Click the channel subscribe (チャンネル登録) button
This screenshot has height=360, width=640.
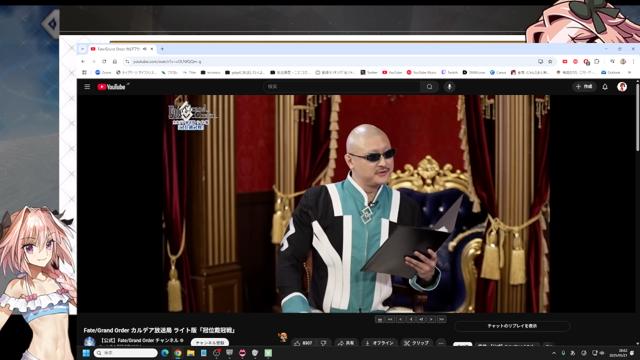(x=210, y=342)
